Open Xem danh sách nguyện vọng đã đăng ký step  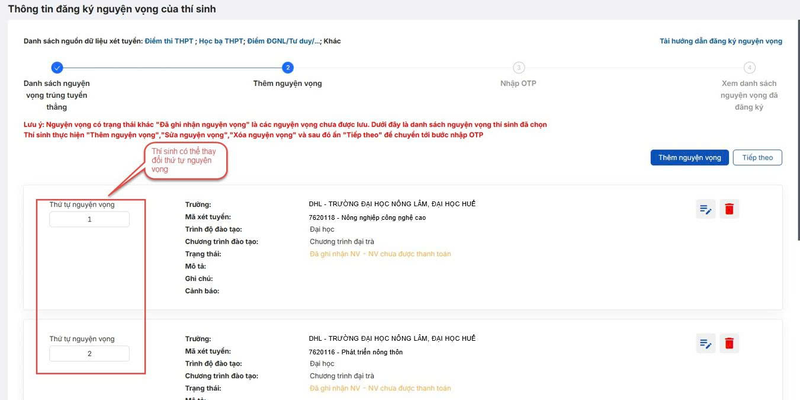point(749,95)
